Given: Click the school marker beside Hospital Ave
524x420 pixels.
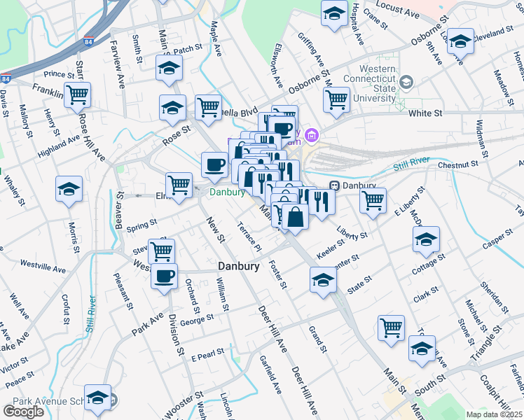Looking at the screenshot, I should point(334,15).
